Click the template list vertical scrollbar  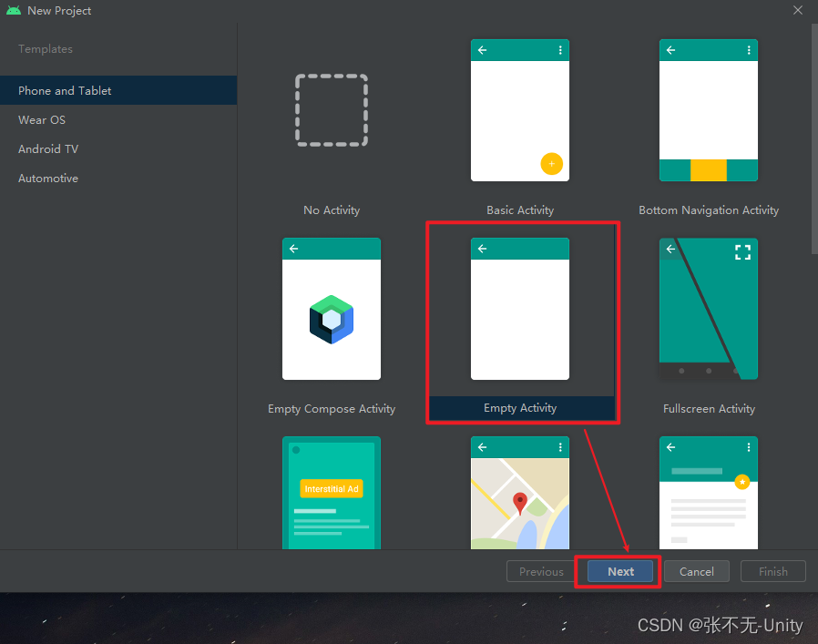(x=814, y=138)
